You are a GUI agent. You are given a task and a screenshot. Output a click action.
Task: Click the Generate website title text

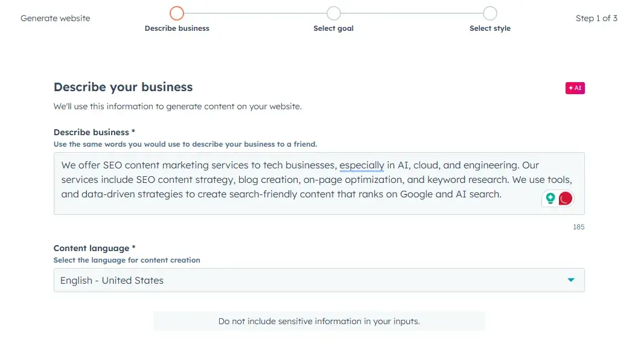click(56, 18)
